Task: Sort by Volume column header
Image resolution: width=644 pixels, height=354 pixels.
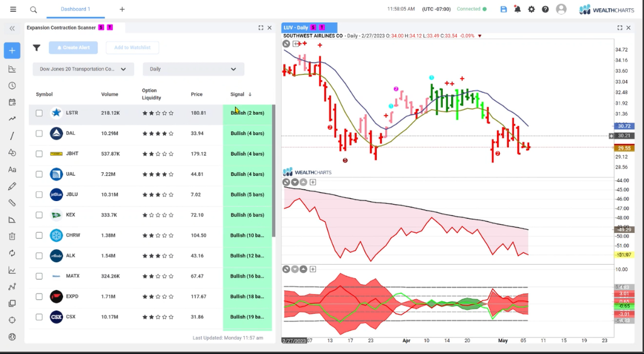Action: (x=109, y=95)
